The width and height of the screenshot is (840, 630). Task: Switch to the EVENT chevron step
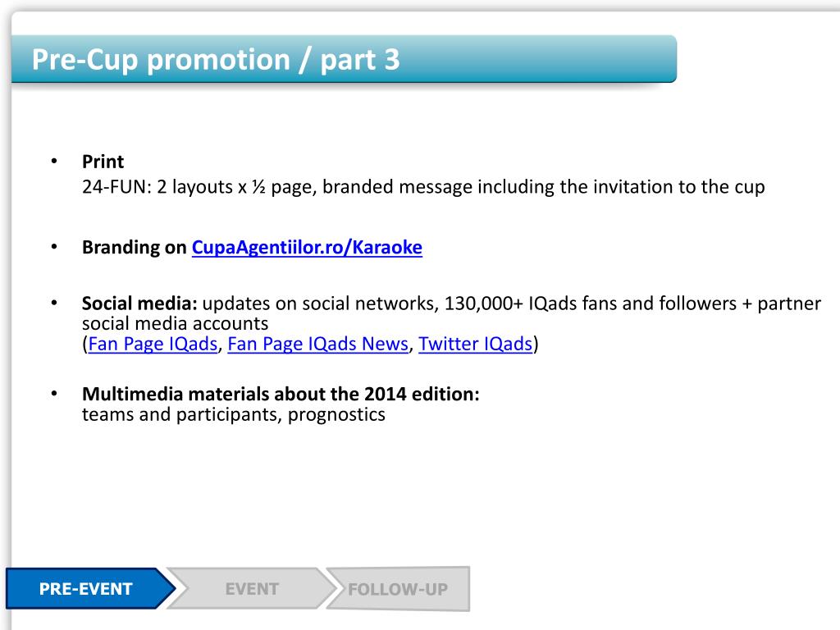point(251,589)
